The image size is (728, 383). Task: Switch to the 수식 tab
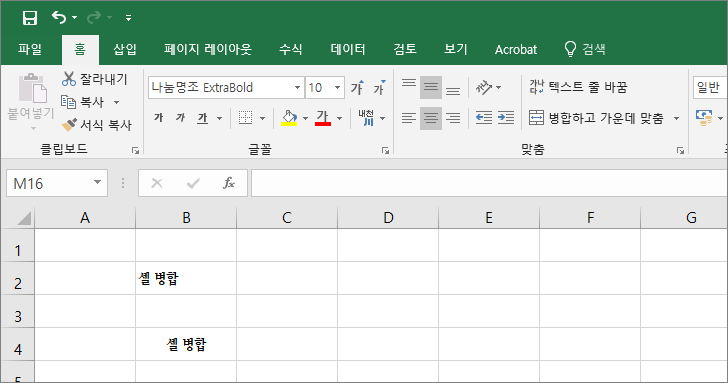tap(291, 49)
